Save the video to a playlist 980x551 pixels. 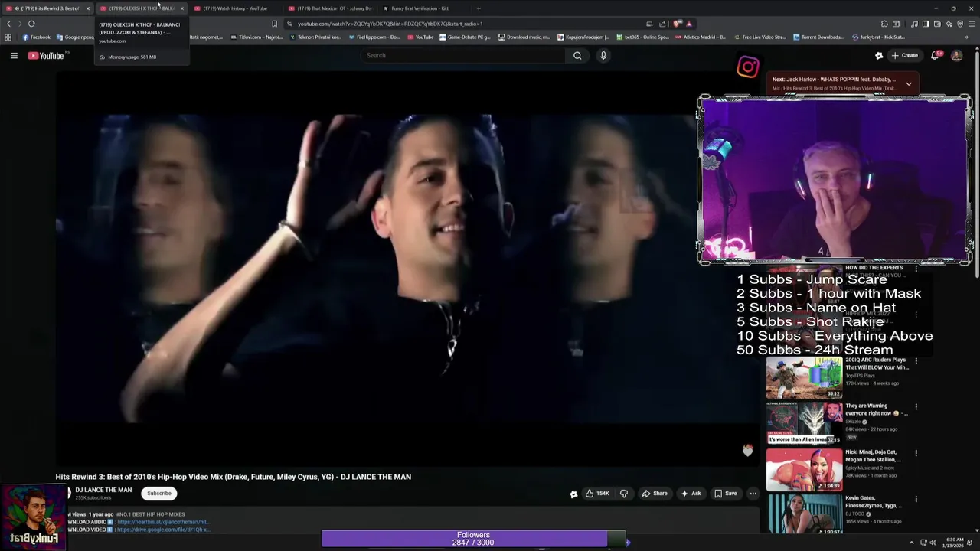[x=726, y=494]
